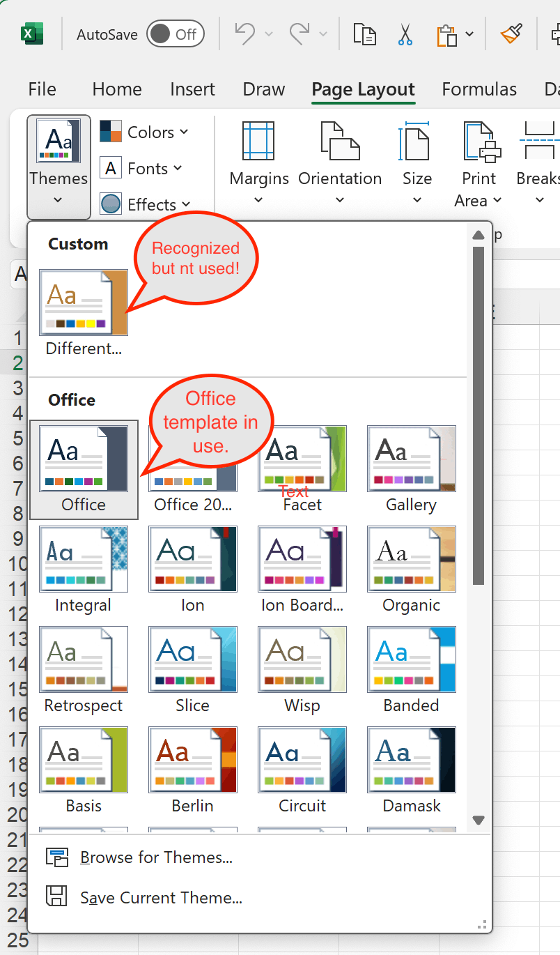Viewport: 560px width, 955px height.
Task: Select the Page Layout tab
Action: pyautogui.click(x=364, y=89)
